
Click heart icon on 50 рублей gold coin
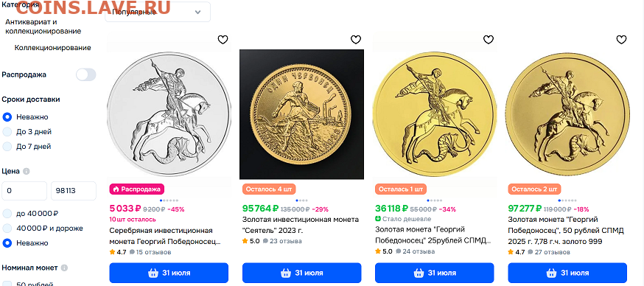621,40
